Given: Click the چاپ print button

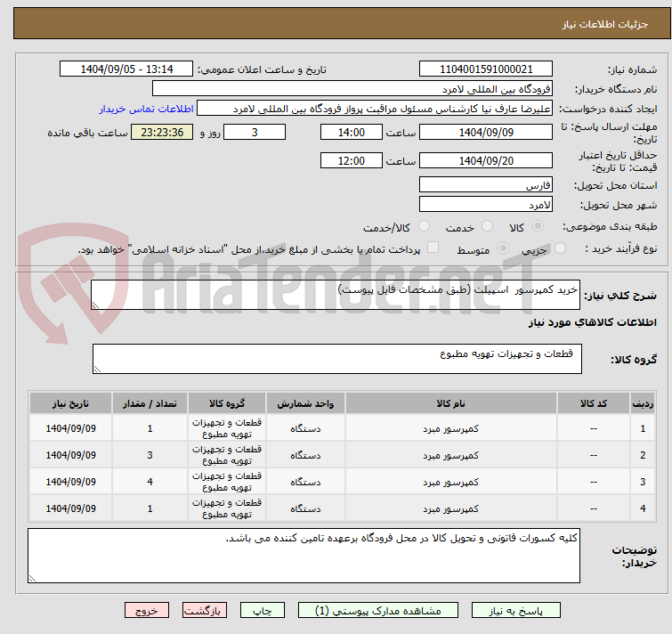Looking at the screenshot, I should point(263,611).
